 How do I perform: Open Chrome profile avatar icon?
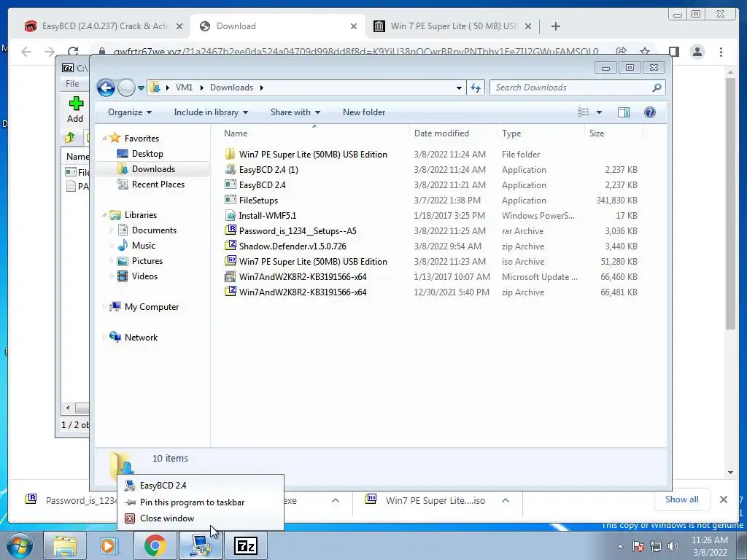[x=697, y=52]
